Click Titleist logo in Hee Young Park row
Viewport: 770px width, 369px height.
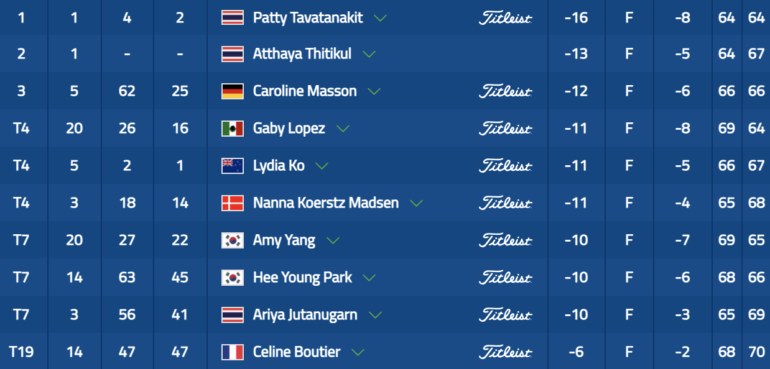click(x=505, y=278)
